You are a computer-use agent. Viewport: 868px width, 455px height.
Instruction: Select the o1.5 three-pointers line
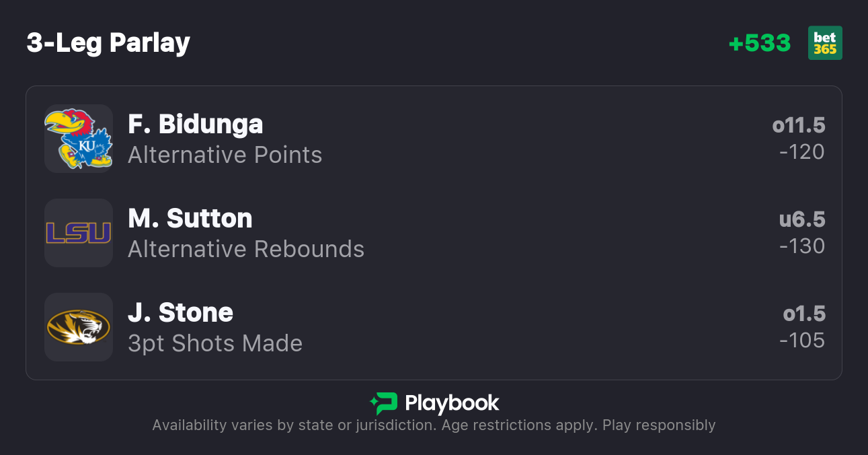[804, 314]
